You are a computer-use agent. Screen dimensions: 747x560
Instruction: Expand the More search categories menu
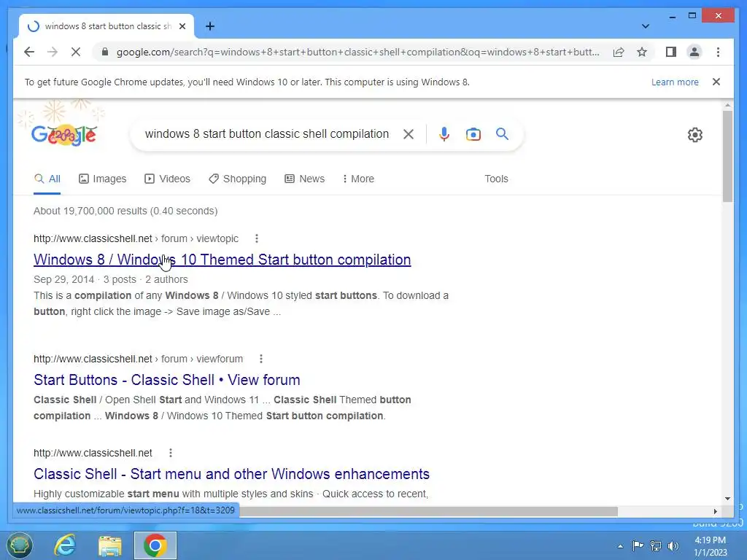[358, 179]
